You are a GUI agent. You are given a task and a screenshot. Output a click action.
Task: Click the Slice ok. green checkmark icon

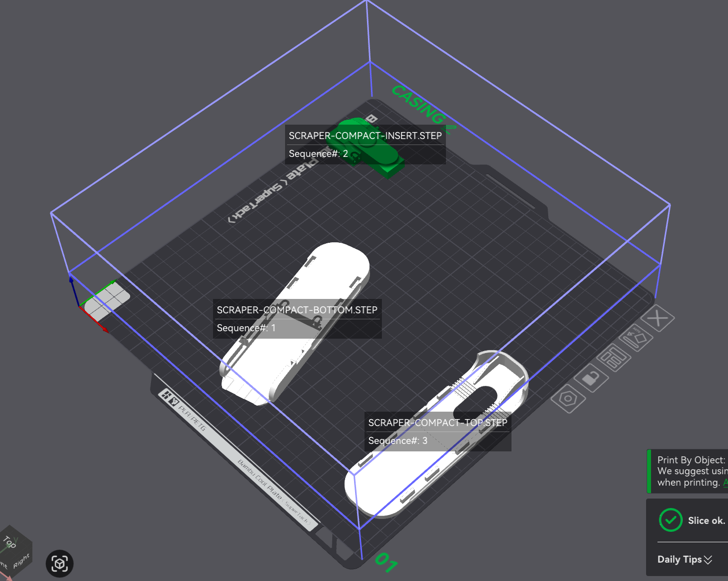click(x=670, y=520)
